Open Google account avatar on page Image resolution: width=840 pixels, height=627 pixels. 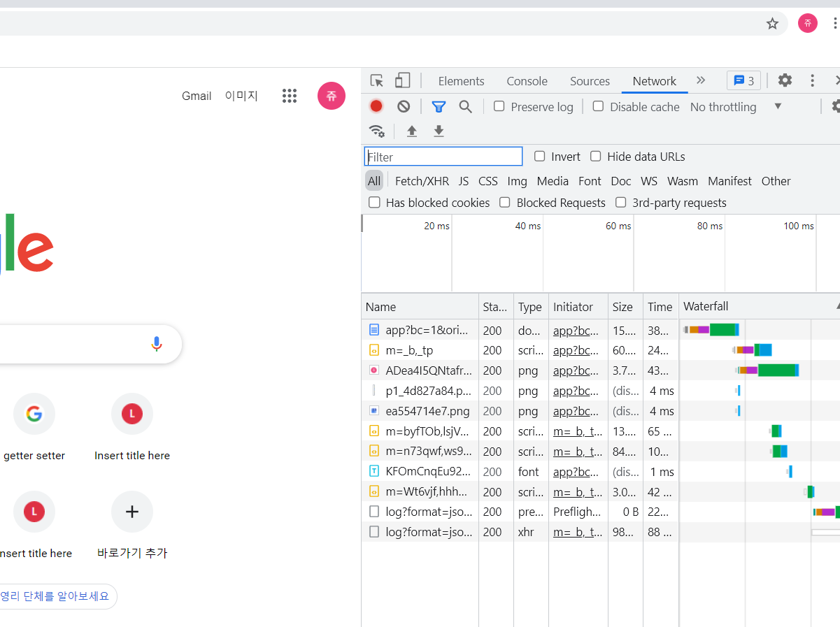click(x=332, y=96)
